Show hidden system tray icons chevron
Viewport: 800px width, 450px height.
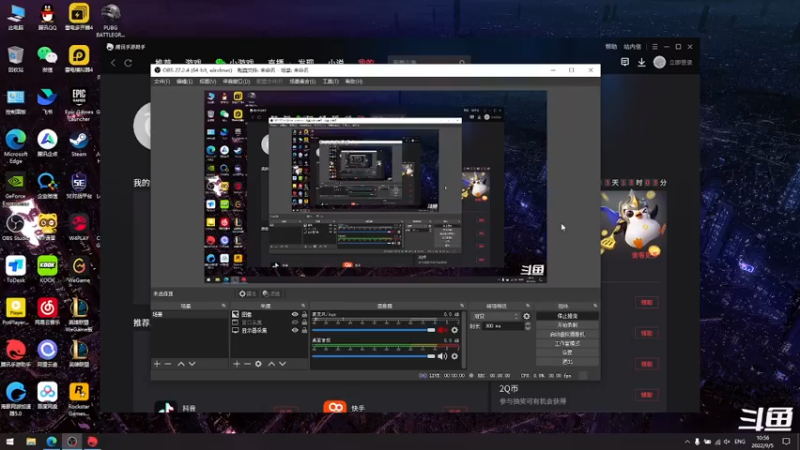pos(687,441)
